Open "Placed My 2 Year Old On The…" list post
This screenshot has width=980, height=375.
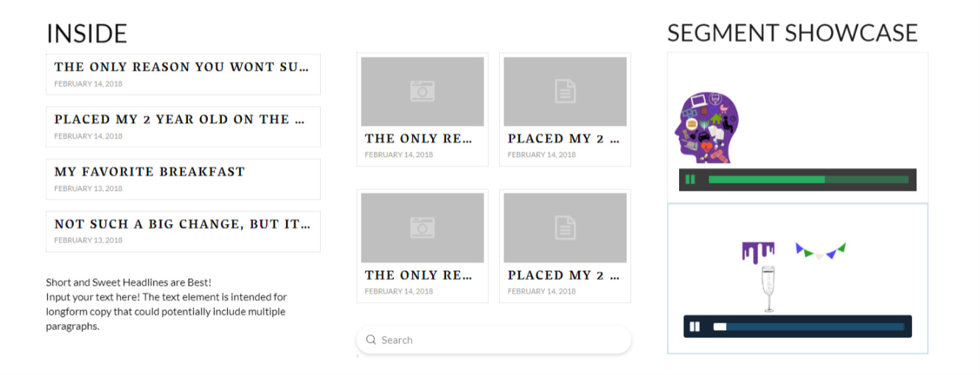click(x=179, y=119)
